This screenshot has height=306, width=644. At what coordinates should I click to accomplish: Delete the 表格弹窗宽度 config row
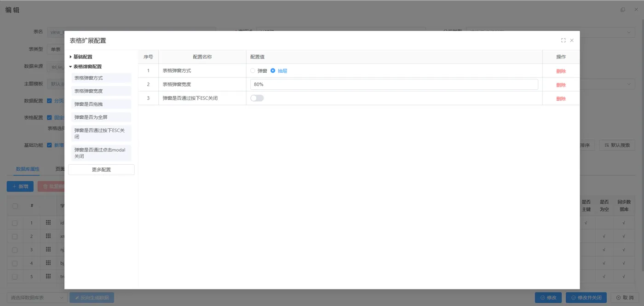pyautogui.click(x=561, y=85)
